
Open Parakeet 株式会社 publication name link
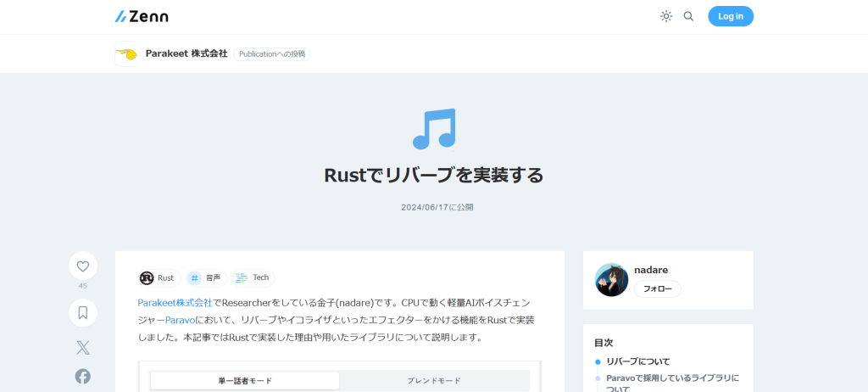point(186,53)
